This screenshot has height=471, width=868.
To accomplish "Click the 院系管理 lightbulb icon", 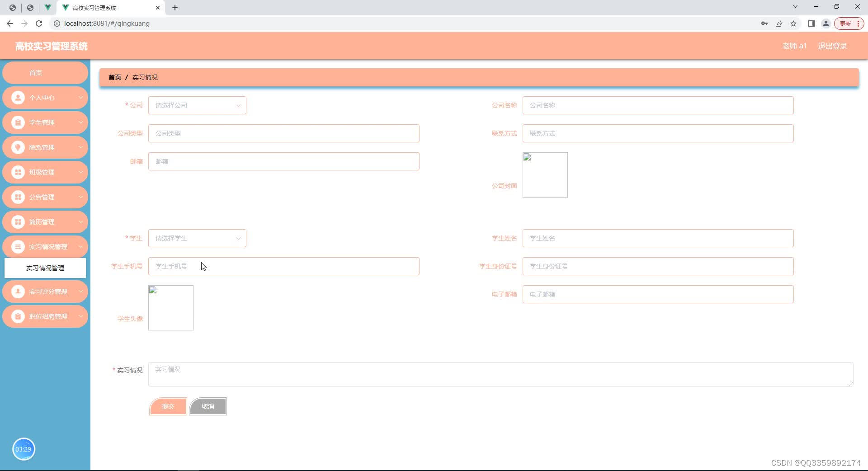I will [x=18, y=147].
